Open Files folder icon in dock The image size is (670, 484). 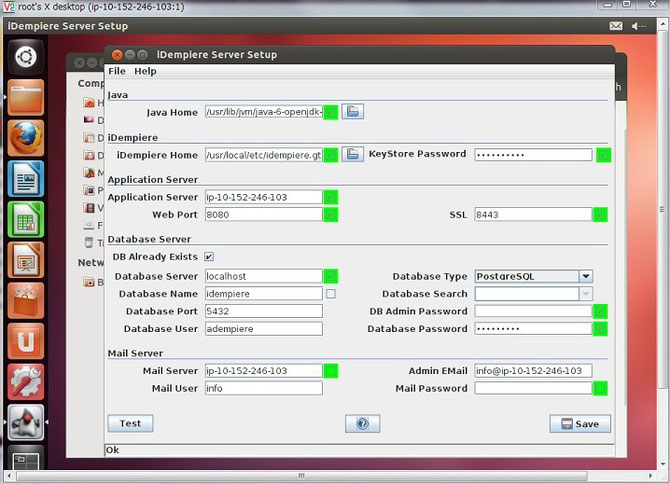(26, 97)
